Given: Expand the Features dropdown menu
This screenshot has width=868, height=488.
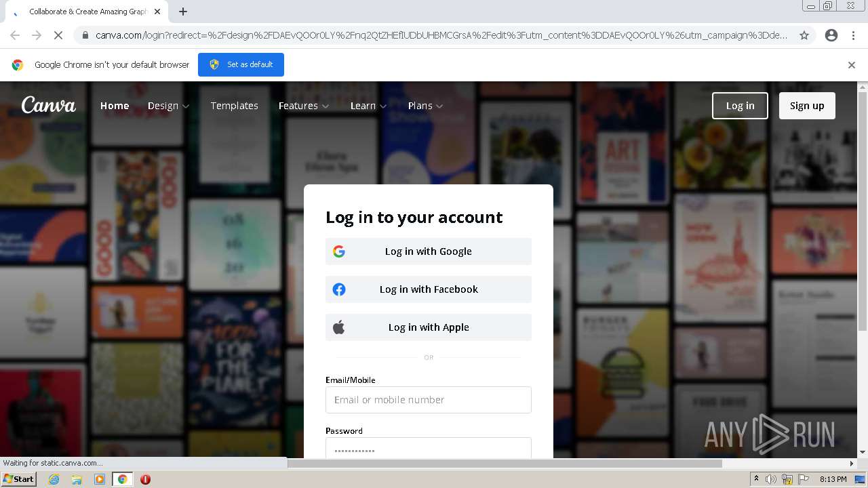Looking at the screenshot, I should [304, 106].
